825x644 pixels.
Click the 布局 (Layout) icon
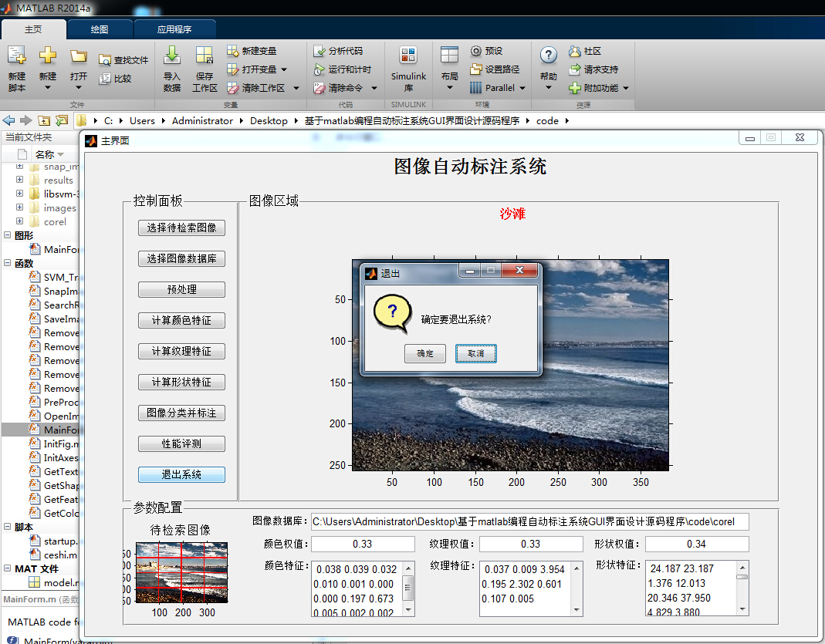click(449, 56)
